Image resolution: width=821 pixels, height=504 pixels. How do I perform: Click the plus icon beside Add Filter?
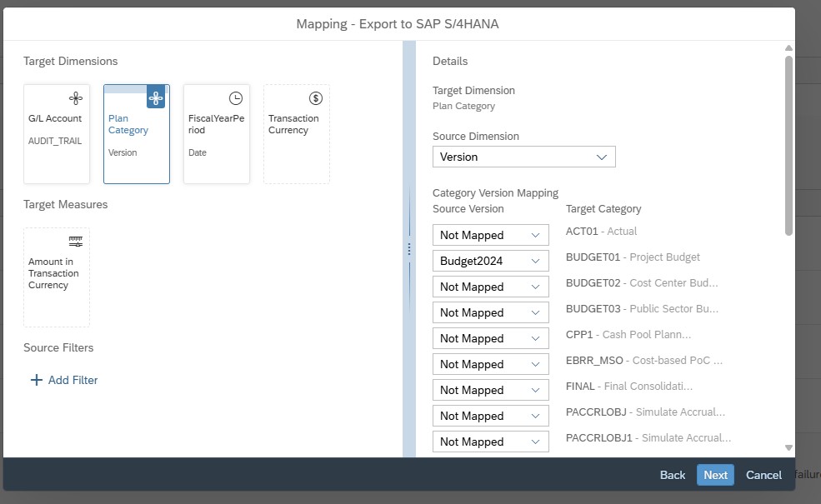click(36, 380)
